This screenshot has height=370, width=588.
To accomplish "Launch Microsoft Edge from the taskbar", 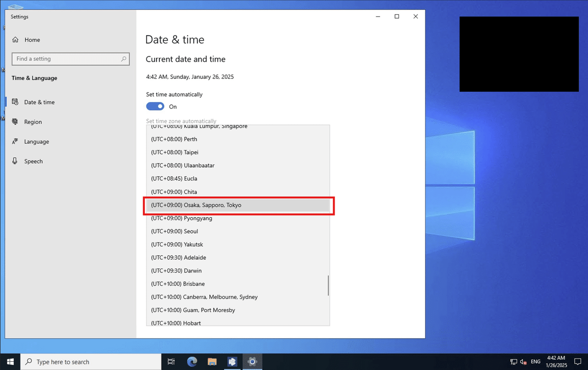I will tap(192, 362).
